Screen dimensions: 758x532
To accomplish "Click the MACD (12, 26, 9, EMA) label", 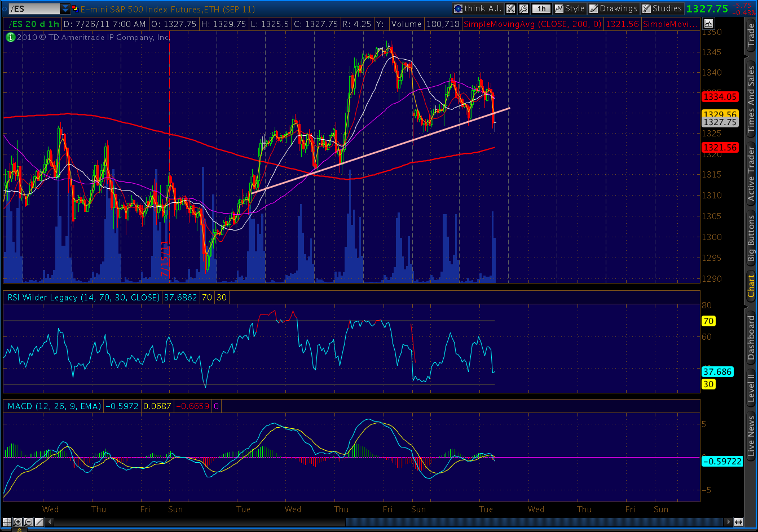I will point(54,406).
